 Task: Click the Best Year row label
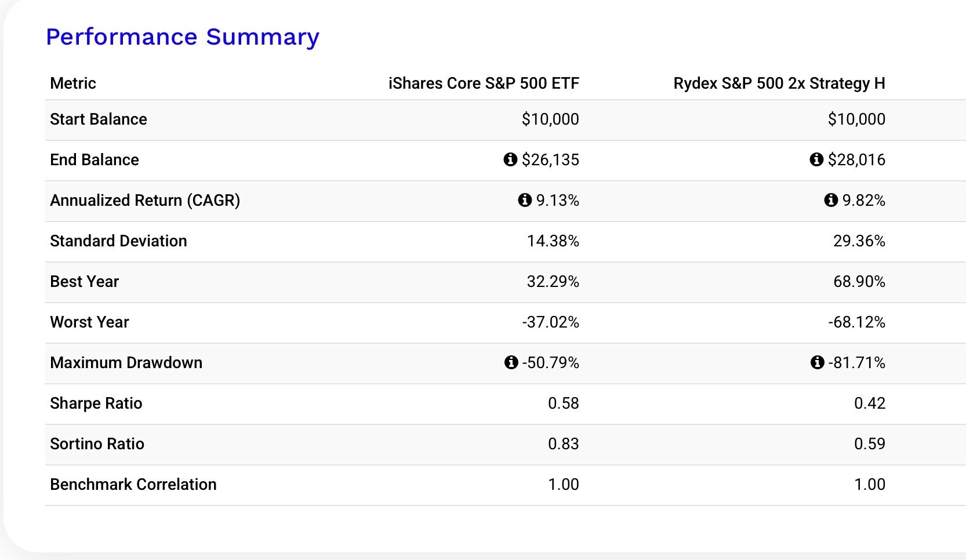[x=84, y=282]
